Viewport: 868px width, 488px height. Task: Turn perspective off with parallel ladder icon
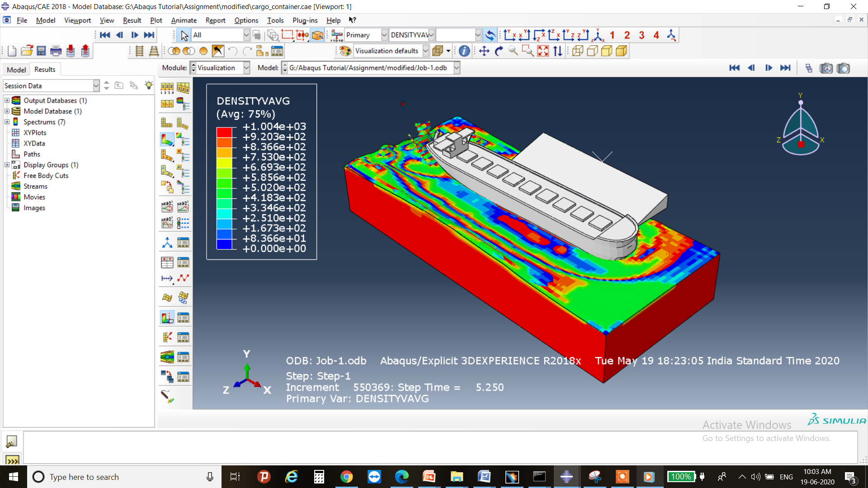point(139,51)
